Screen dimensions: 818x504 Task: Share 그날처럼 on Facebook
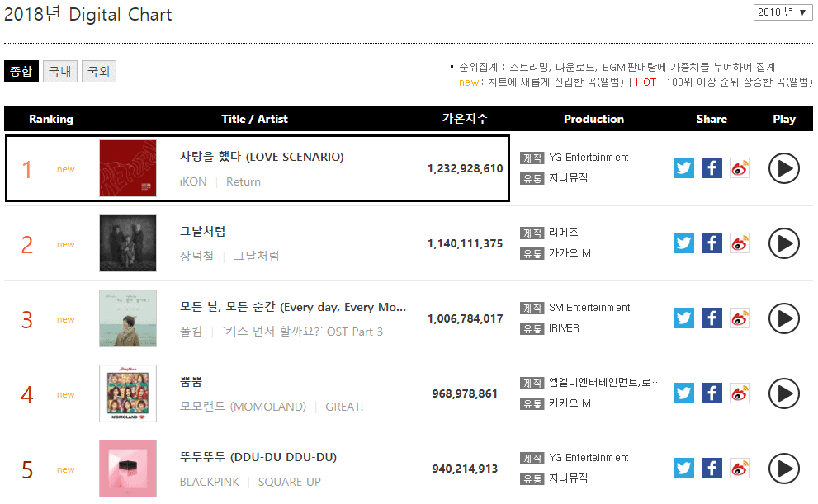point(712,243)
